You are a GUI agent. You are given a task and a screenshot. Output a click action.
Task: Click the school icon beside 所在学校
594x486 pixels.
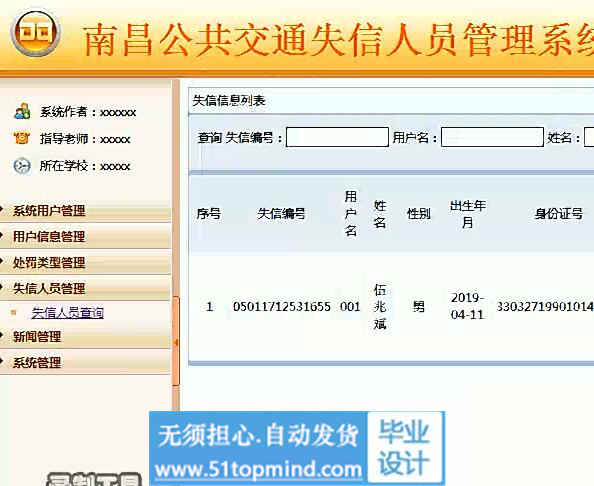(22, 166)
